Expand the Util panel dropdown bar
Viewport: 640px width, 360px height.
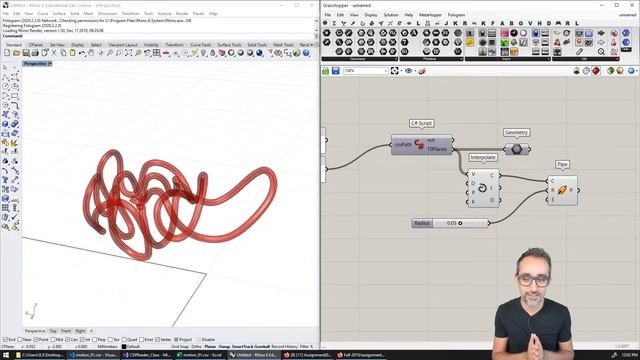[x=586, y=59]
